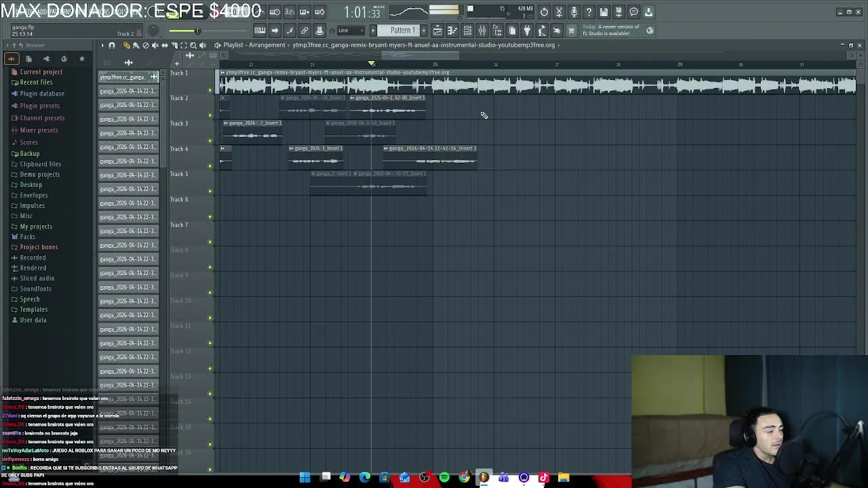
Task: Click the Track 6 header label
Action: click(x=179, y=199)
